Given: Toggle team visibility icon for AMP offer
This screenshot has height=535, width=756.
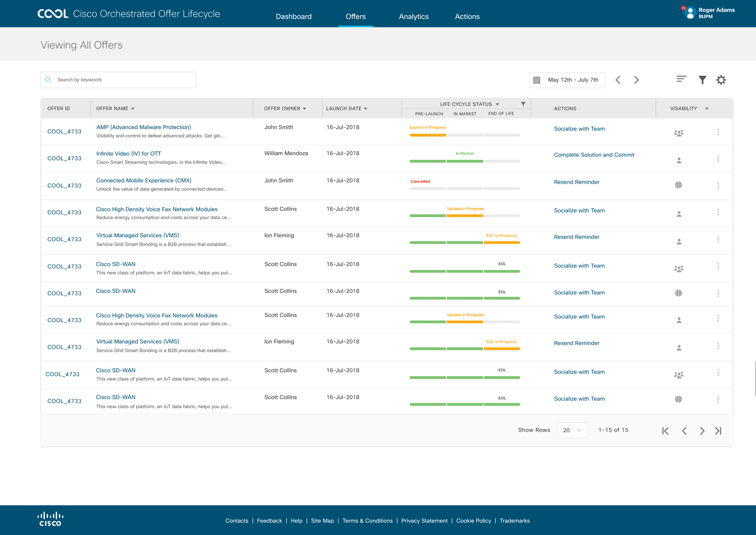Looking at the screenshot, I should (679, 133).
